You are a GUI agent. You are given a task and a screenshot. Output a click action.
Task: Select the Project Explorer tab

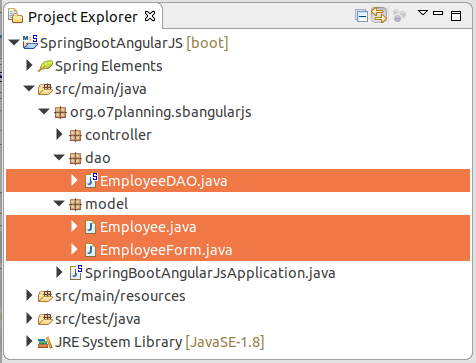click(82, 17)
